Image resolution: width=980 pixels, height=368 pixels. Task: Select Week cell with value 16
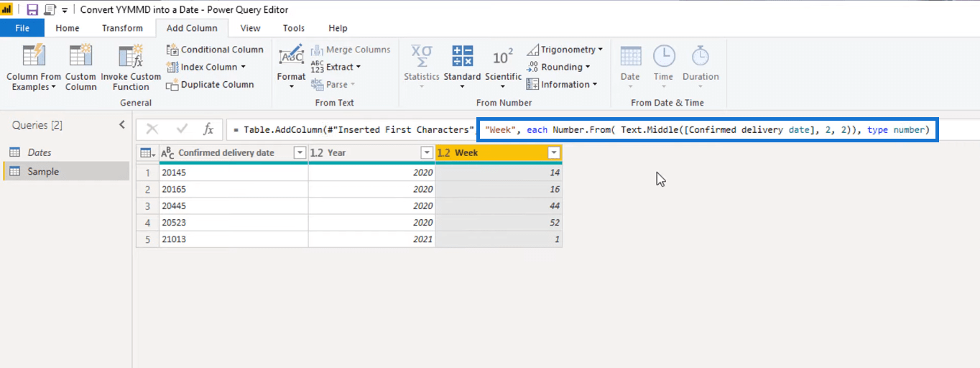click(x=499, y=190)
